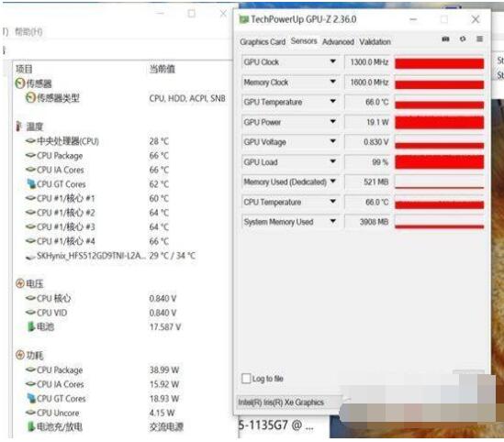Click the CPU GT Cores power icon
504x442 pixels.
pyautogui.click(x=31, y=398)
